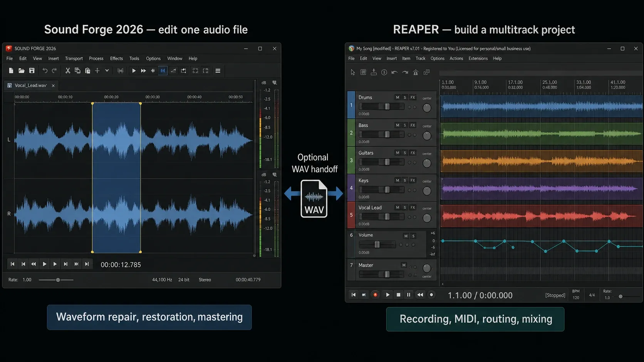Viewport: 644px width, 362px height.
Task: Open FX for the Drums track
Action: click(413, 98)
